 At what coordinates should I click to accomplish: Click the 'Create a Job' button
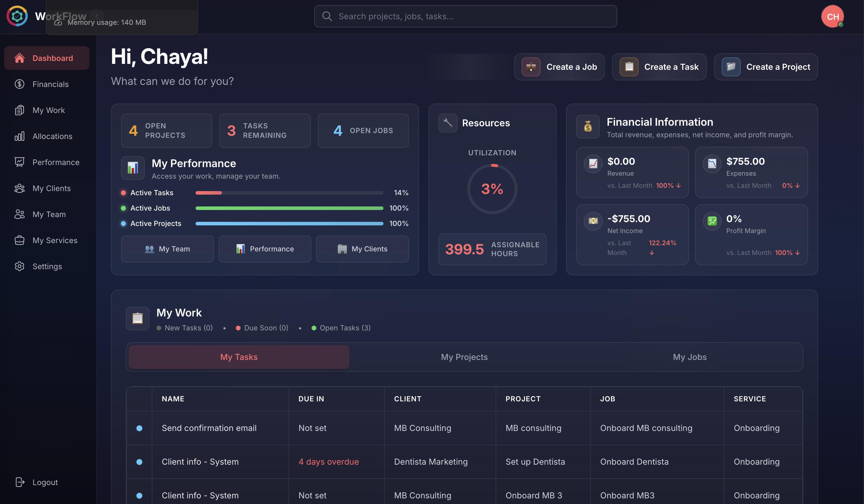[x=559, y=67]
